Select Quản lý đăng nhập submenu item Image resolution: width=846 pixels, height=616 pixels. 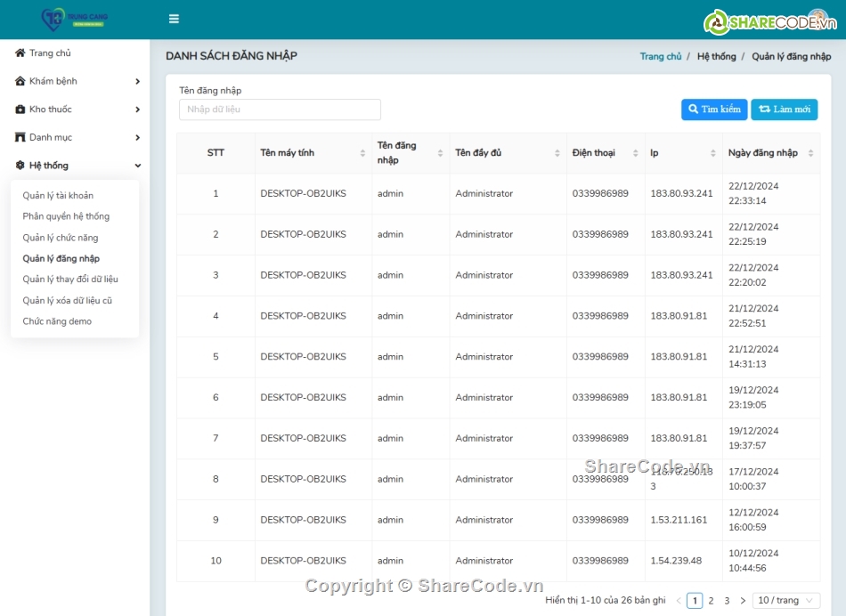61,258
